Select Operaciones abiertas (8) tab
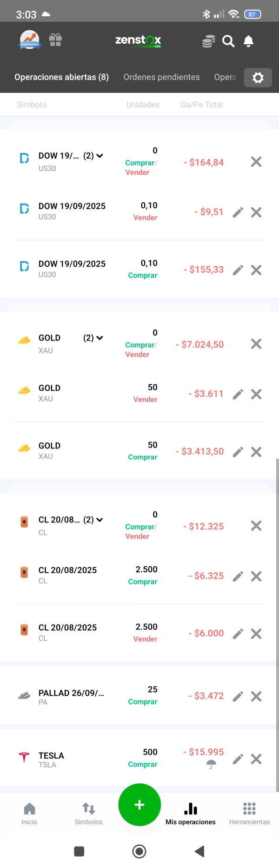The height and width of the screenshot is (868, 279). (x=61, y=77)
